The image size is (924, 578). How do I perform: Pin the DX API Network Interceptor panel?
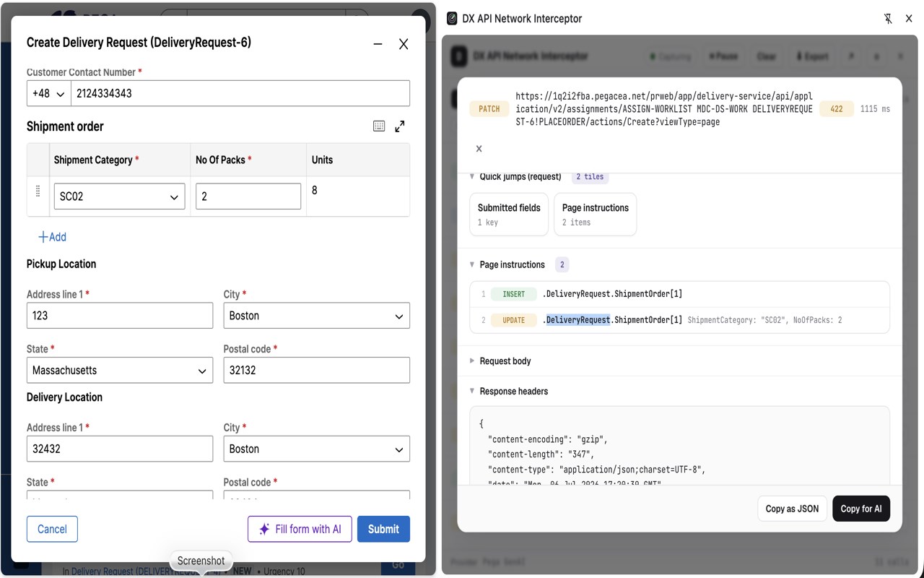pyautogui.click(x=888, y=19)
